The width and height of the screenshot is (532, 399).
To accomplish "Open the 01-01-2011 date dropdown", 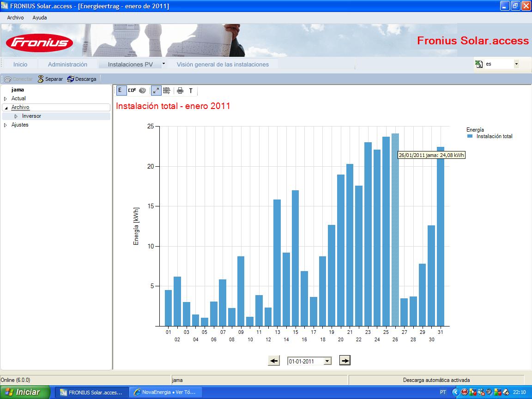I will pos(327,361).
